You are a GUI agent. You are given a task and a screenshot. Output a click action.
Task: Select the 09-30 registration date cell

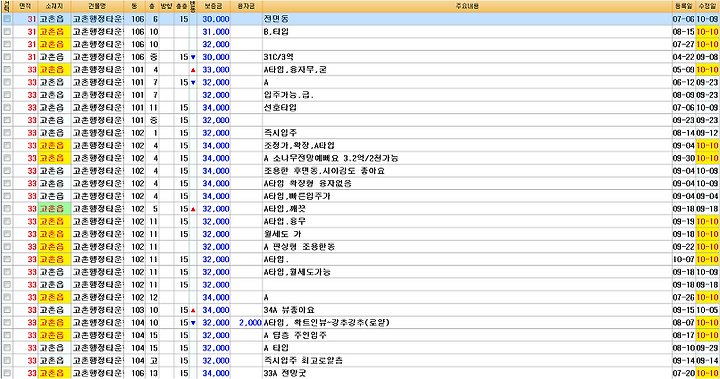pos(684,158)
